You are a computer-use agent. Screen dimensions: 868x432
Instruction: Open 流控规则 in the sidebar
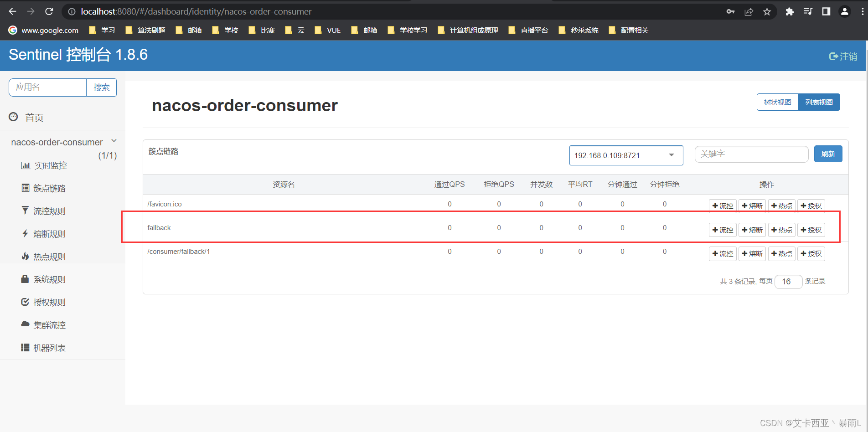click(44, 211)
